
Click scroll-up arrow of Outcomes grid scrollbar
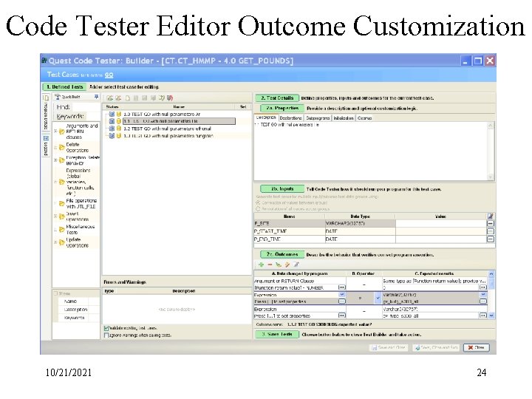[x=491, y=274]
